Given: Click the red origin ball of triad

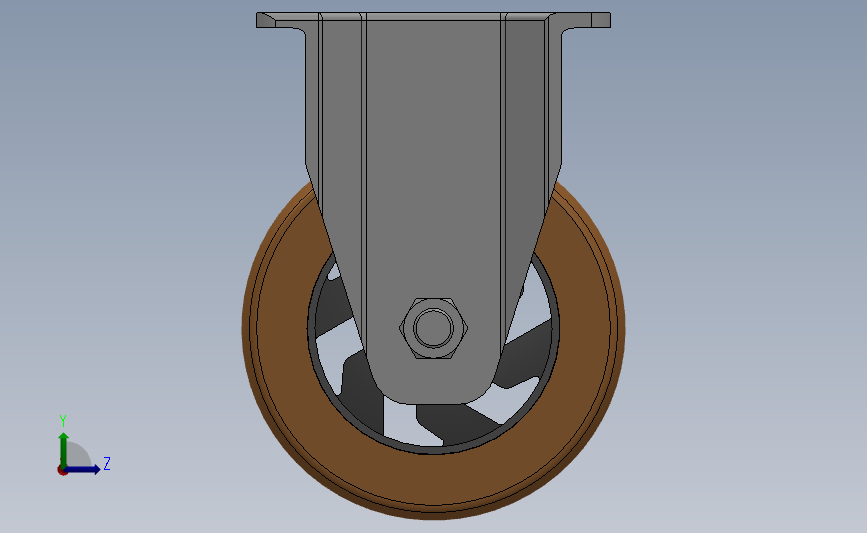Looking at the screenshot, I should 62,471.
